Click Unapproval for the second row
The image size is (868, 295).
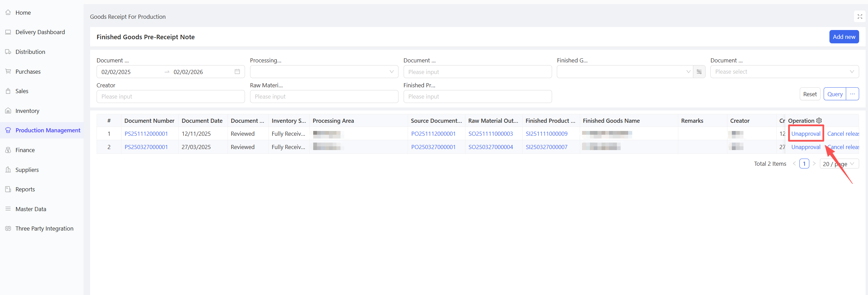[806, 147]
